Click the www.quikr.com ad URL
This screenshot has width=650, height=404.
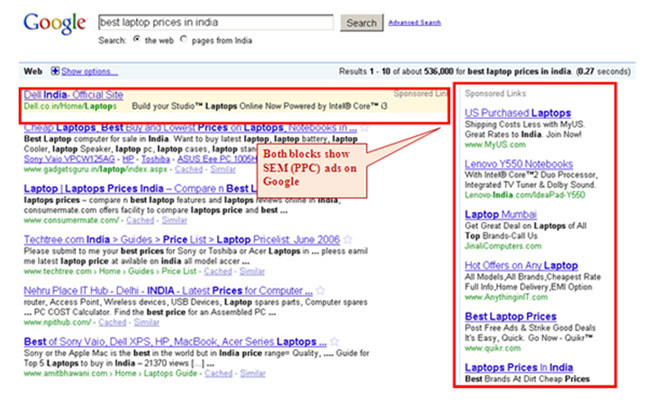pos(492,348)
